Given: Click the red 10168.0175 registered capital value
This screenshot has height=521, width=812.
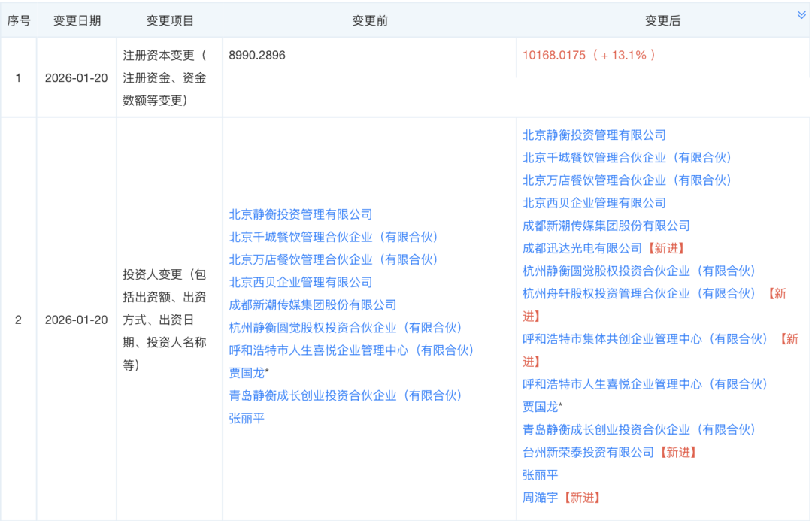Looking at the screenshot, I should (x=554, y=55).
